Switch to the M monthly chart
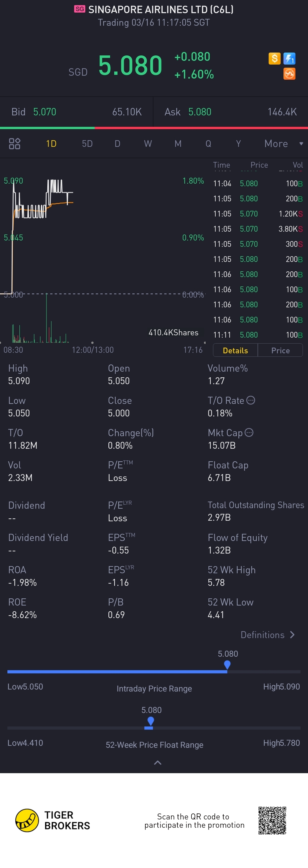Screen dimensions: 308x868 coord(178,144)
